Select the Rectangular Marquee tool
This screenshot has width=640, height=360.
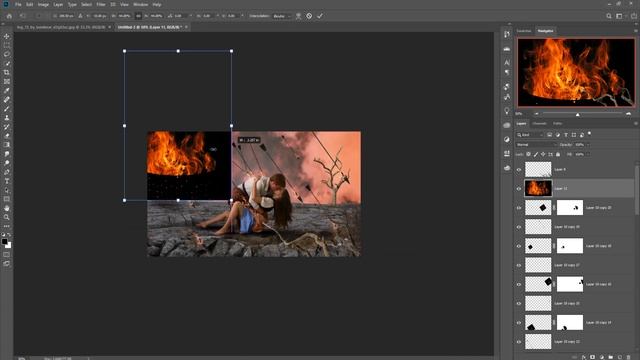pyautogui.click(x=7, y=45)
